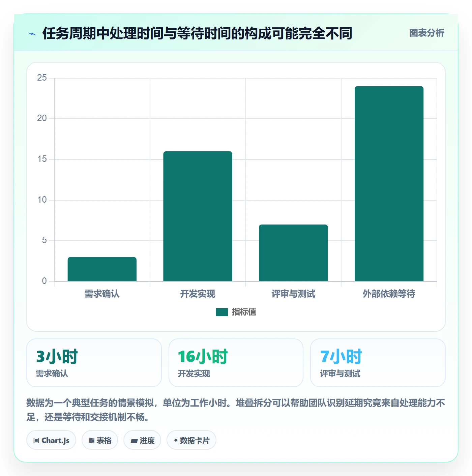
Task: Click the y-axis value 20
Action: (x=42, y=118)
